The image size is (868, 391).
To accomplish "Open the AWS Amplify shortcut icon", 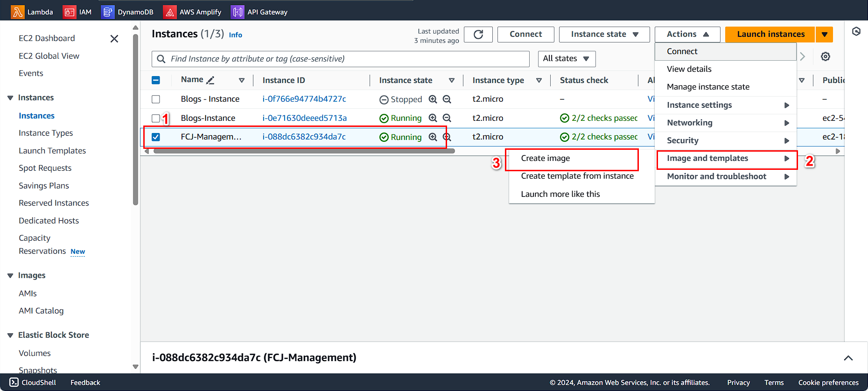I will tap(170, 12).
